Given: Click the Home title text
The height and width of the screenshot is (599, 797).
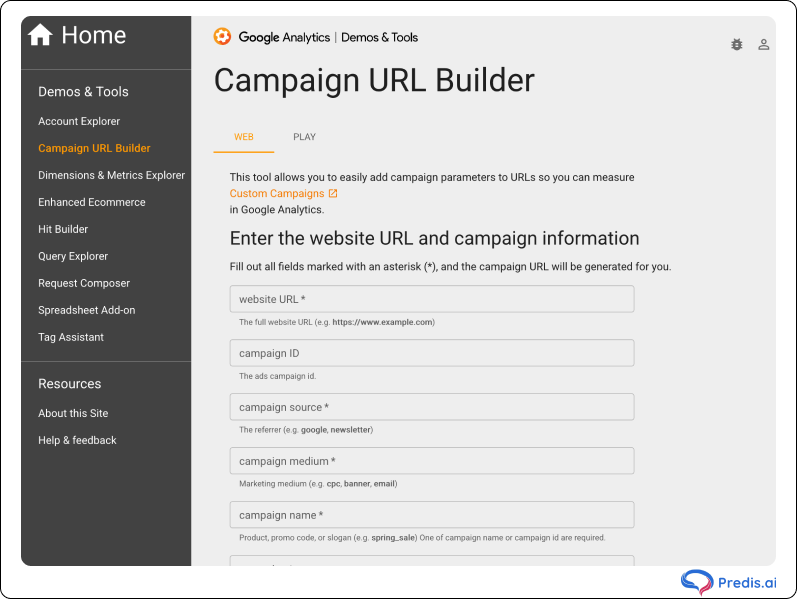Looking at the screenshot, I should point(94,35).
